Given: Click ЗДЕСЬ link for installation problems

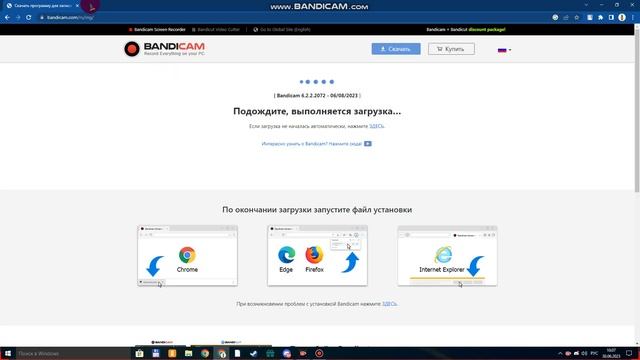Looking at the screenshot, I should click(389, 304).
